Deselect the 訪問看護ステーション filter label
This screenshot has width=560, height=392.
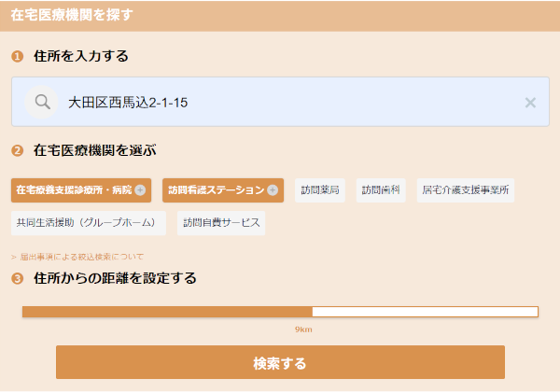216,190
